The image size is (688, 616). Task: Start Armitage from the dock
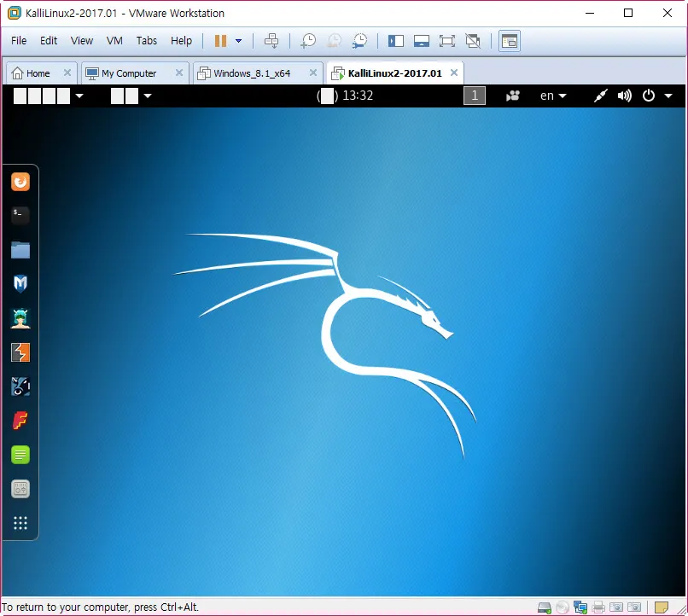(20, 318)
